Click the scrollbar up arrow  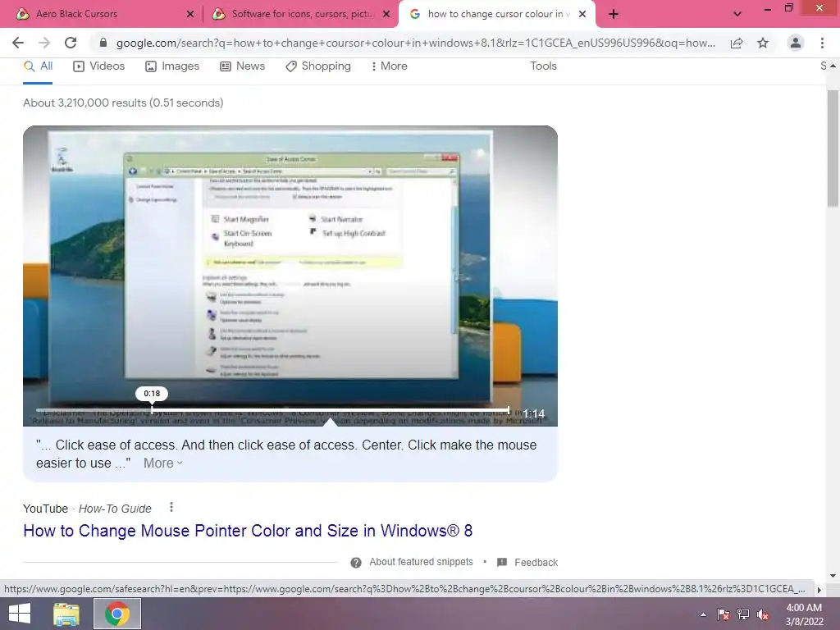(833, 66)
